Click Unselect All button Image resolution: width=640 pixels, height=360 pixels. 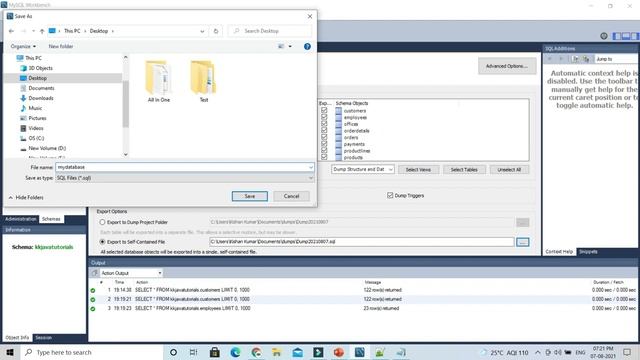tap(509, 169)
